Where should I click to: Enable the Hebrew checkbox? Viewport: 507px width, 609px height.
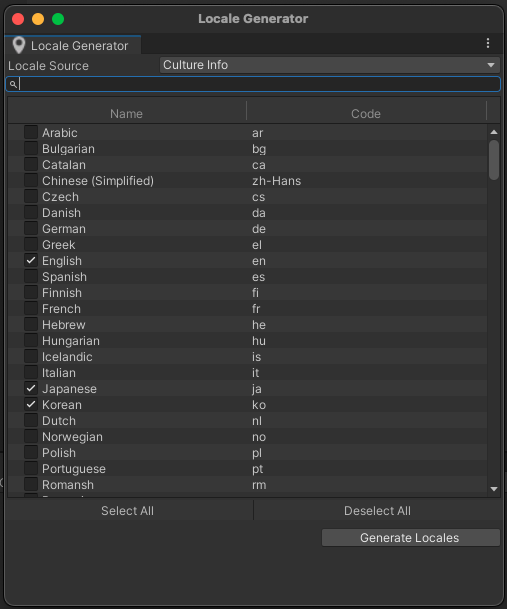31,324
